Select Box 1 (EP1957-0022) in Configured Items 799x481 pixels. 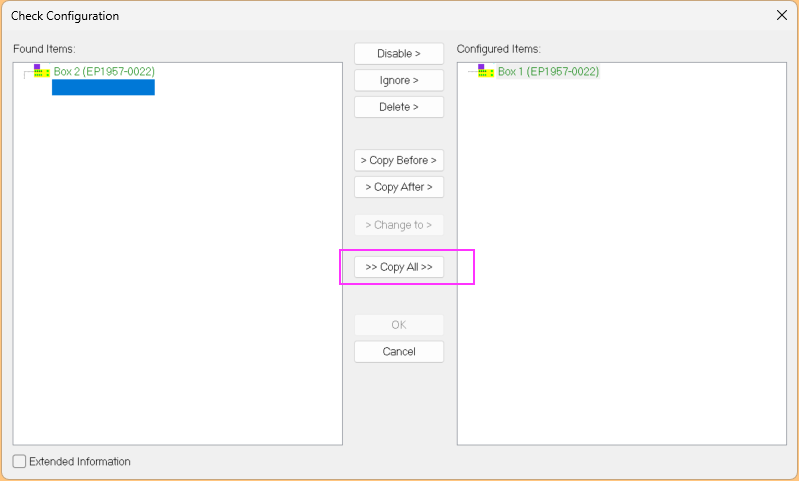click(x=548, y=71)
